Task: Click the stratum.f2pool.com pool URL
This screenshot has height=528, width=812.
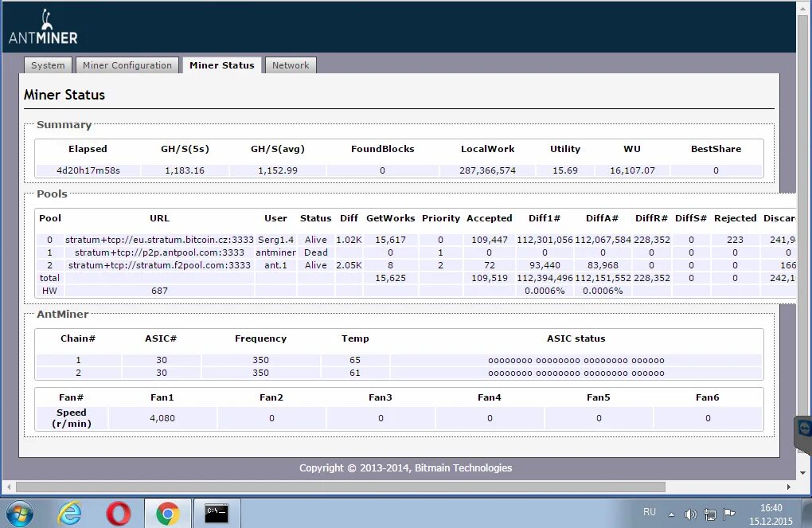Action: [x=159, y=265]
